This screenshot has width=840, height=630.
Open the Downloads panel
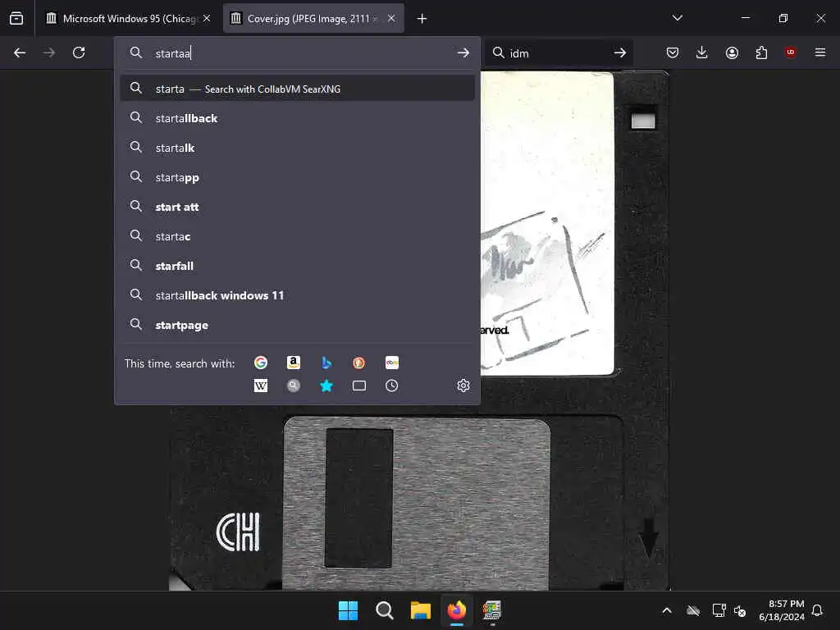[x=702, y=52]
